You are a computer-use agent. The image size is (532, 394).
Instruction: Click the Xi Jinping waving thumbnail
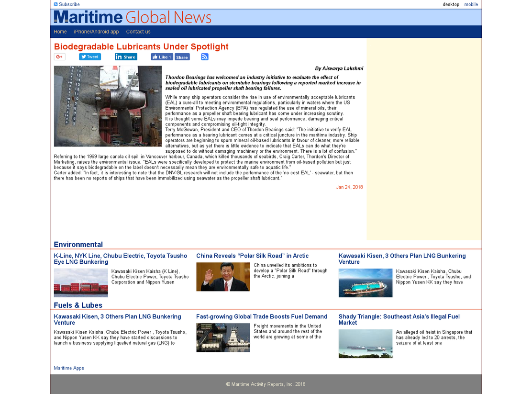[x=223, y=277]
